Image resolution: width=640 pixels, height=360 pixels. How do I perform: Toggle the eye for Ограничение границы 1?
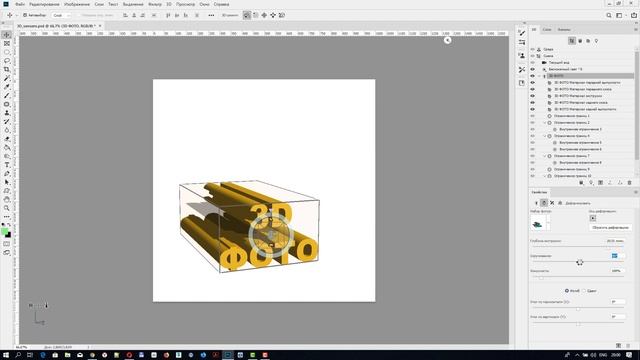click(x=532, y=116)
